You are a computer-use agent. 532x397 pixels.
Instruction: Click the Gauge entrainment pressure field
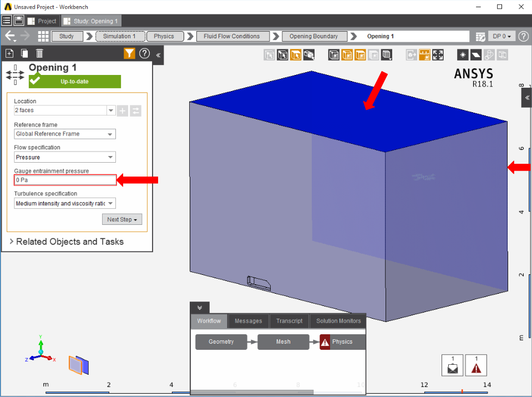pyautogui.click(x=65, y=180)
